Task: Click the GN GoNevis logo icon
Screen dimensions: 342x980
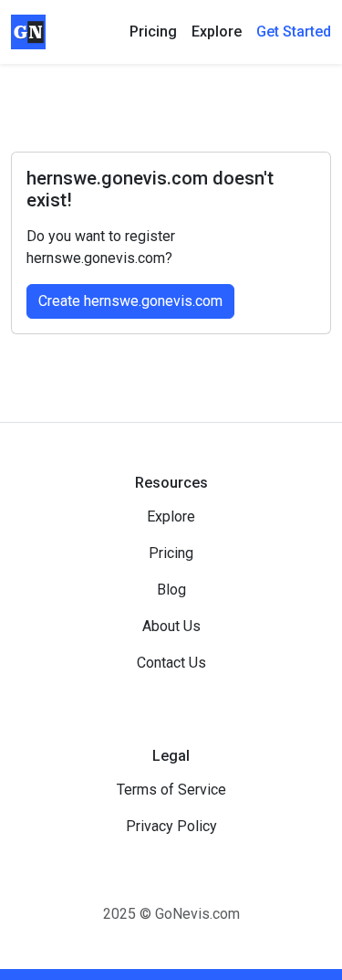Action: [x=28, y=32]
